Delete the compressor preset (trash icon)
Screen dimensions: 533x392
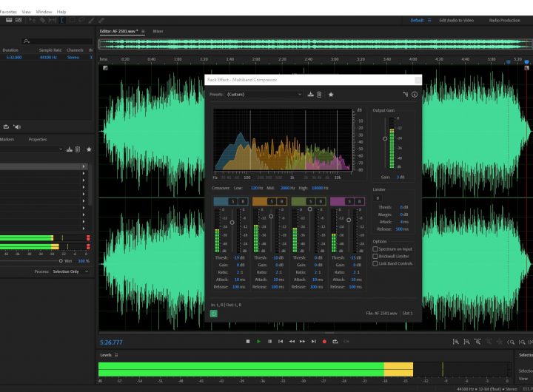[319, 95]
